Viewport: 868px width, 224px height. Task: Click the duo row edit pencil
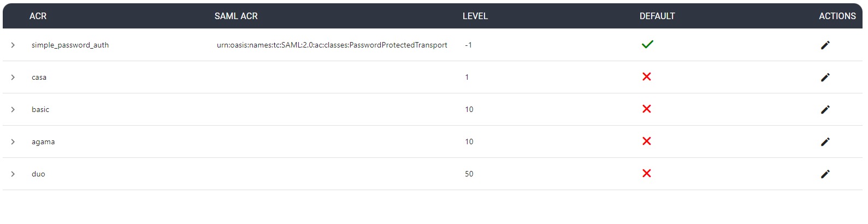(x=825, y=174)
